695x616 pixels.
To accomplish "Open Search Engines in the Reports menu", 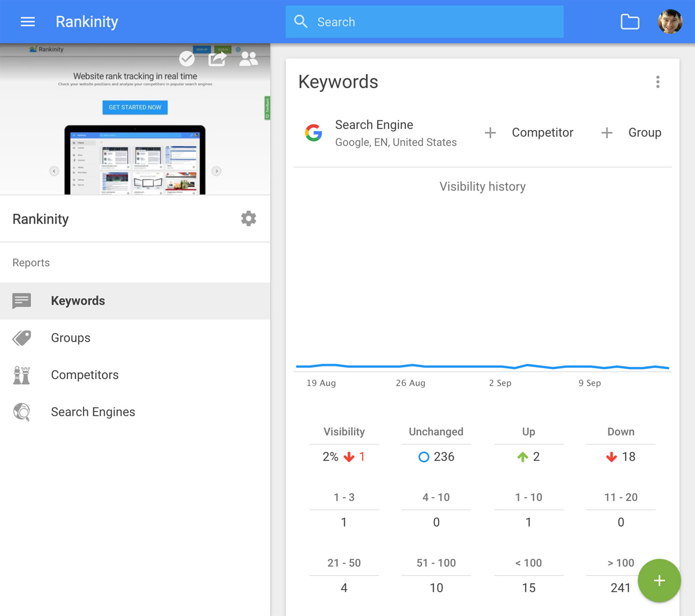I will (x=135, y=412).
